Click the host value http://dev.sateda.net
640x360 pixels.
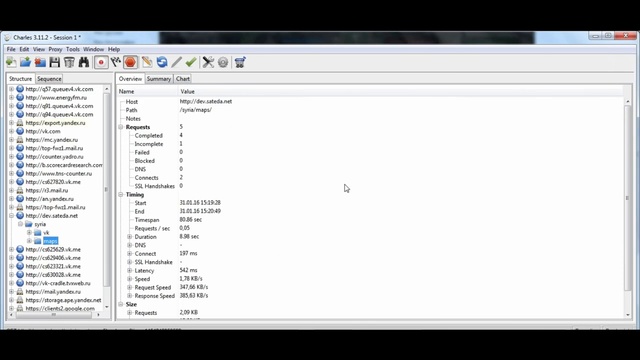206,101
